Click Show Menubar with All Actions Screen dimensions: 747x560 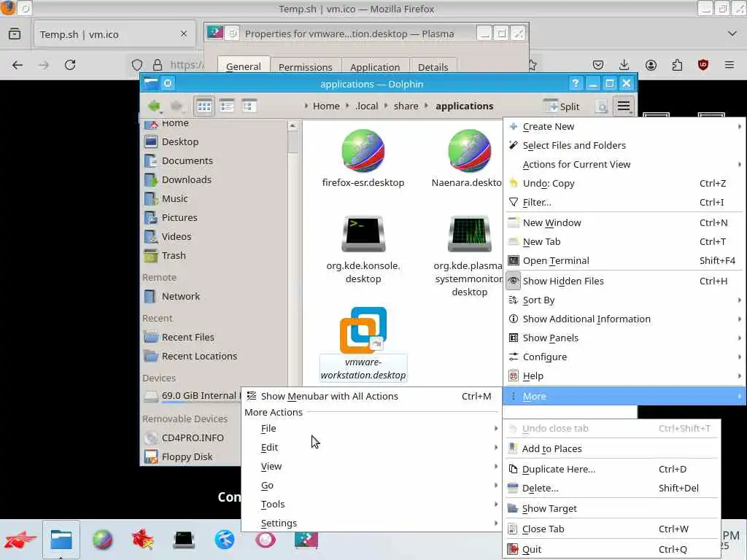pos(371,396)
